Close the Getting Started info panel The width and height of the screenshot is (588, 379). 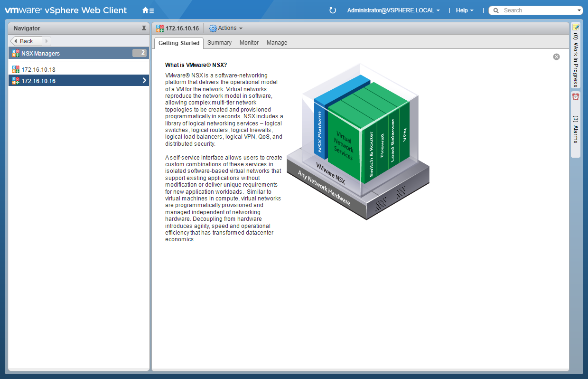point(556,57)
